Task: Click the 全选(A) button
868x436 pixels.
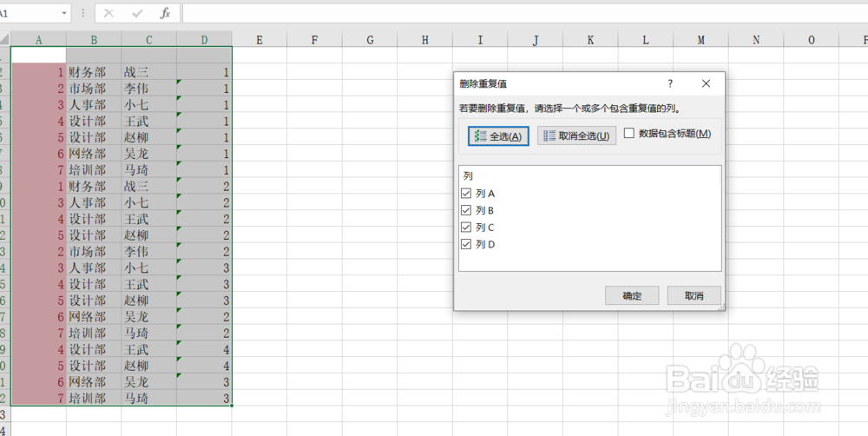Action: coord(498,136)
